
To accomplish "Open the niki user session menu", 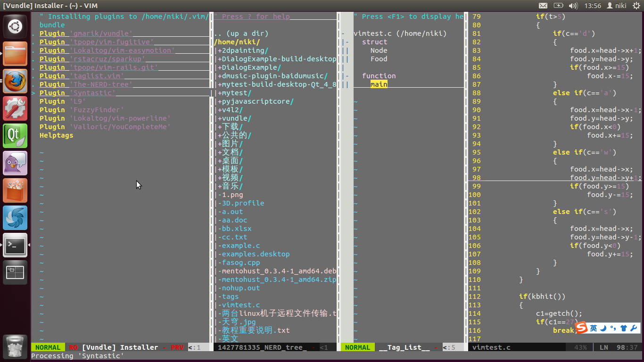I will pos(617,6).
